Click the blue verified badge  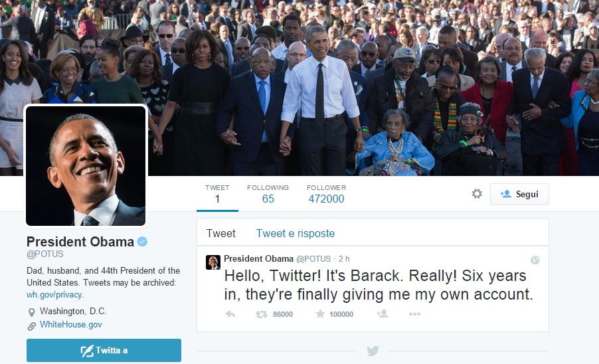pos(143,242)
